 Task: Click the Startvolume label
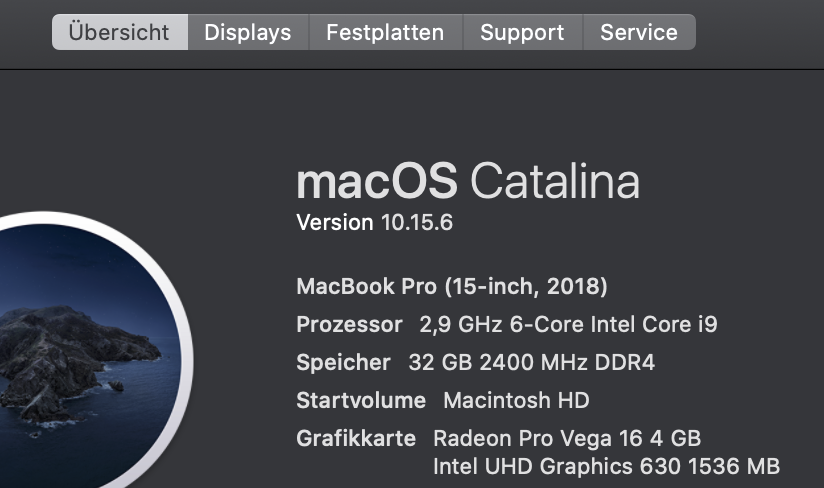(x=361, y=401)
